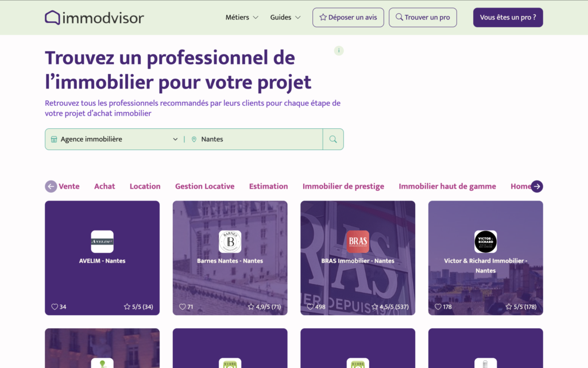Select the Immobilier de prestige tab
588x368 pixels.
tap(343, 186)
